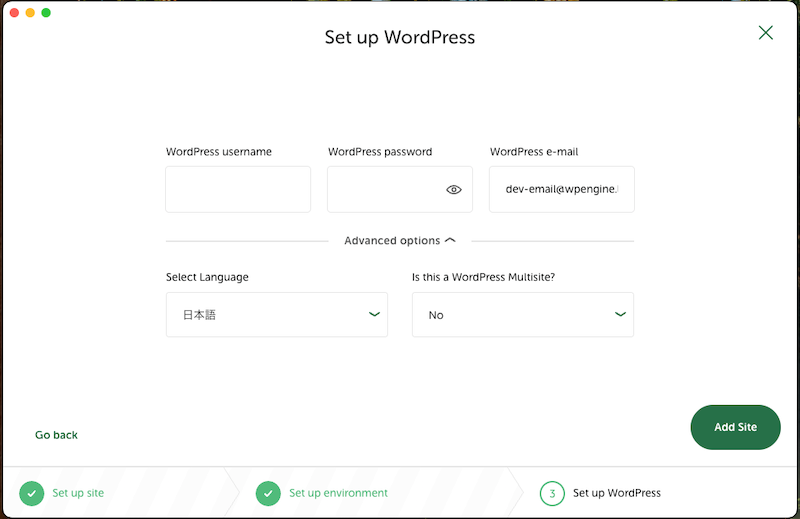This screenshot has height=519, width=800.
Task: Click the red macOS close window button
Action: tap(14, 13)
